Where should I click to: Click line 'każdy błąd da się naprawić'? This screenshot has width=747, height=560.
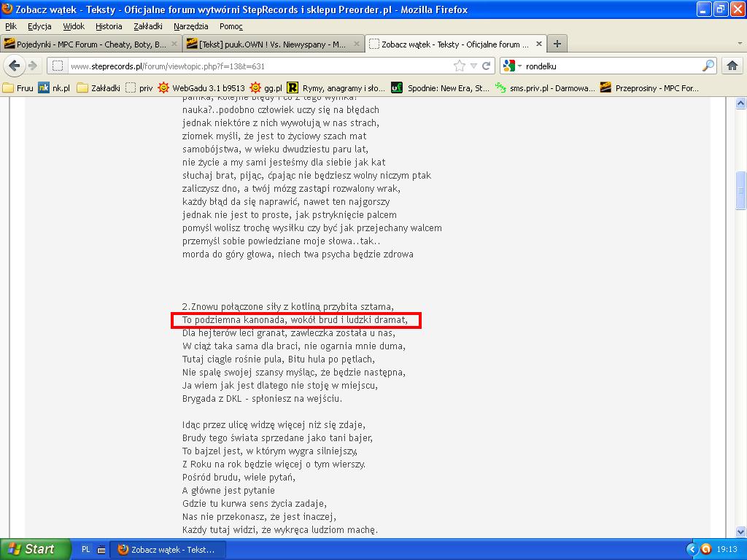pyautogui.click(x=286, y=201)
